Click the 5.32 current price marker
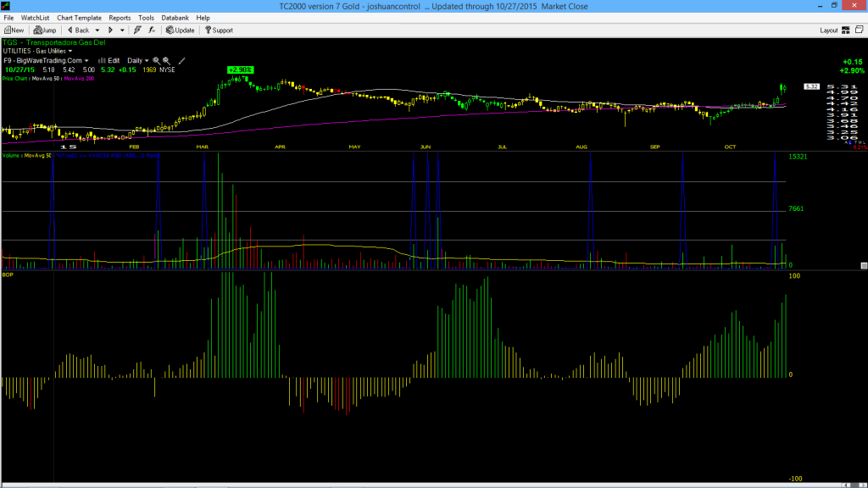The height and width of the screenshot is (488, 868). click(811, 86)
